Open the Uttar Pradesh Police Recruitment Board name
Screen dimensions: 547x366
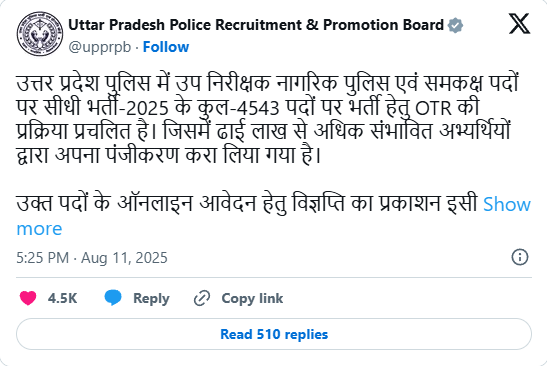coord(256,25)
